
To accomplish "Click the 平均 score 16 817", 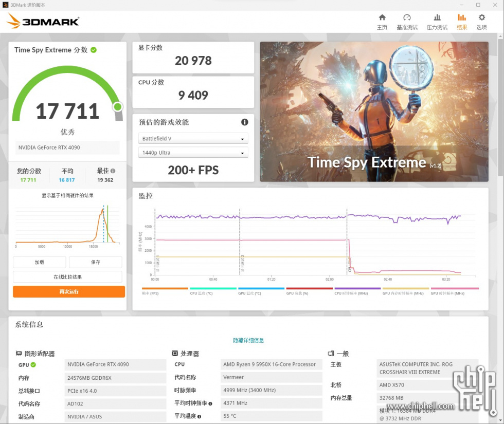I will (x=67, y=180).
